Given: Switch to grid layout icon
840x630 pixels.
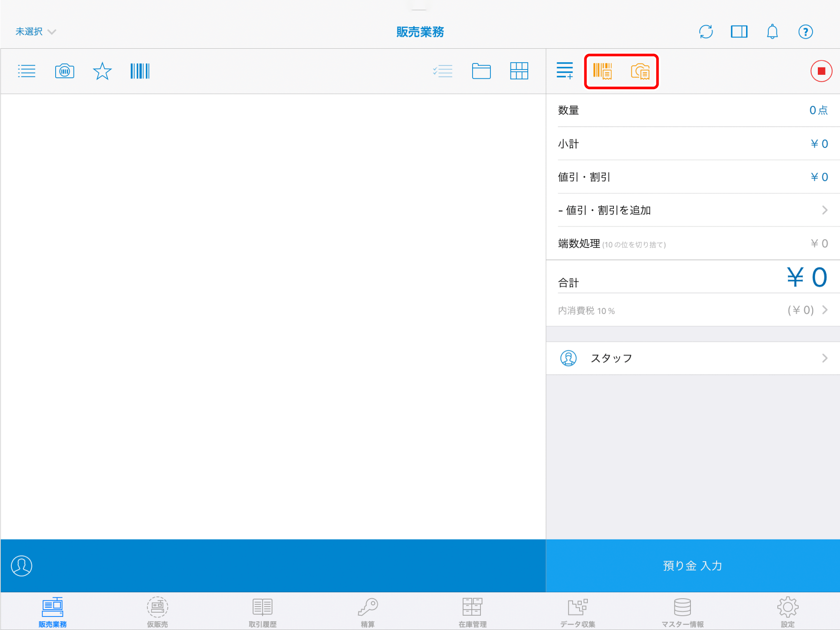Looking at the screenshot, I should (x=519, y=71).
